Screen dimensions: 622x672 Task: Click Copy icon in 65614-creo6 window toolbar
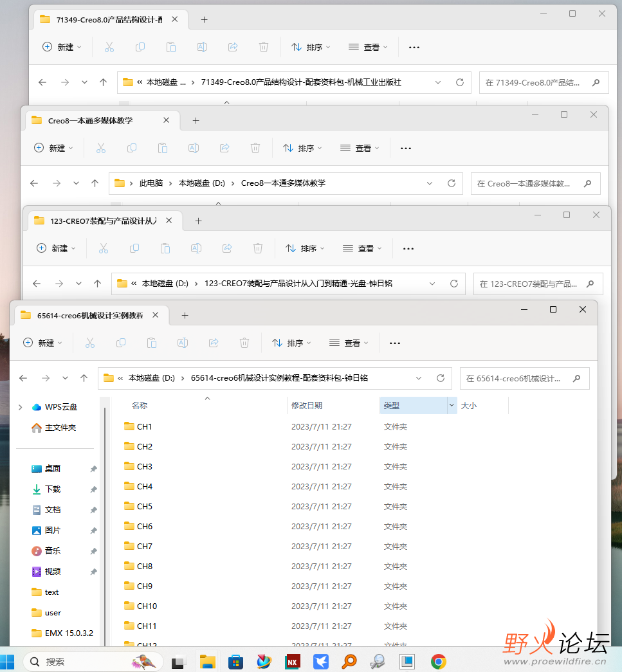point(121,343)
